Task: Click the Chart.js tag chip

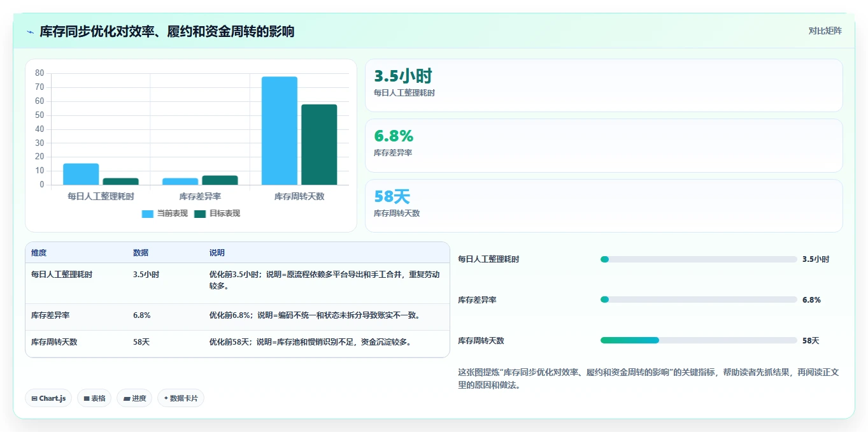Action: (48, 398)
